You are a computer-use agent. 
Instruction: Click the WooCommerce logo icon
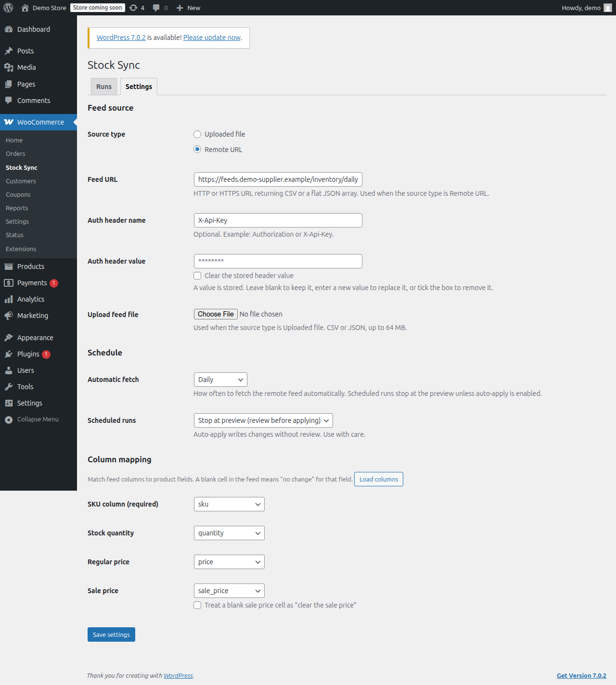point(9,122)
